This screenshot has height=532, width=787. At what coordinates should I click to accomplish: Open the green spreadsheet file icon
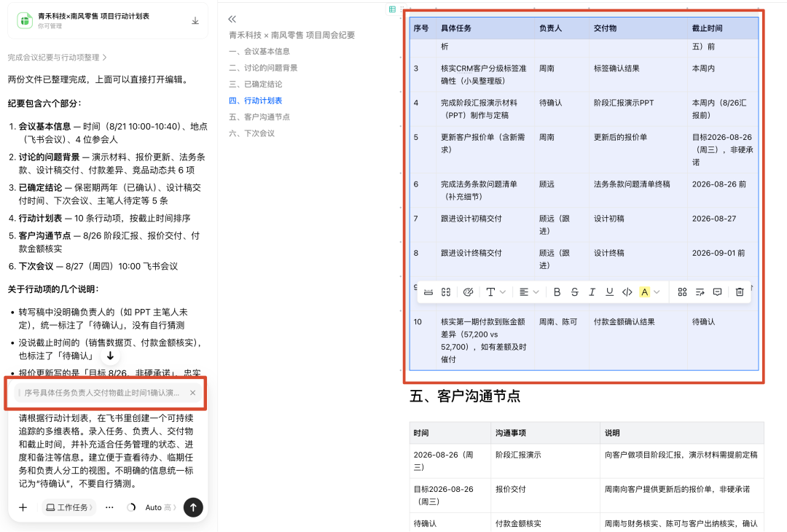[x=25, y=20]
